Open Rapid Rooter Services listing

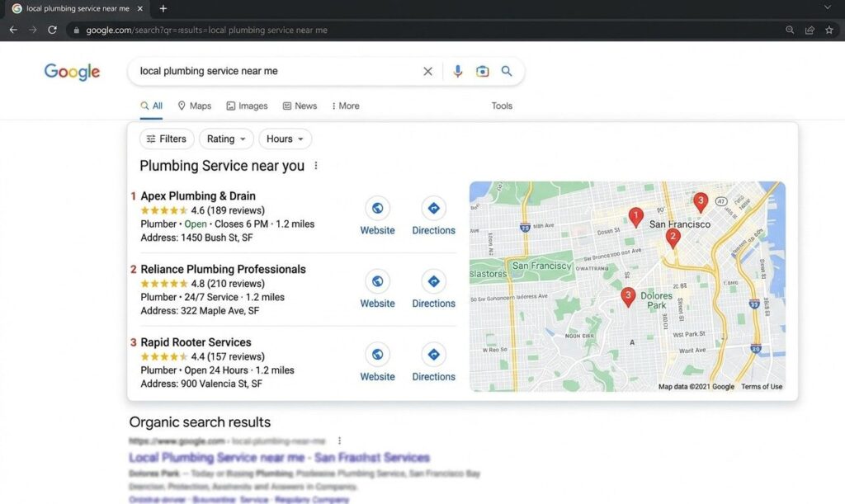pos(196,342)
